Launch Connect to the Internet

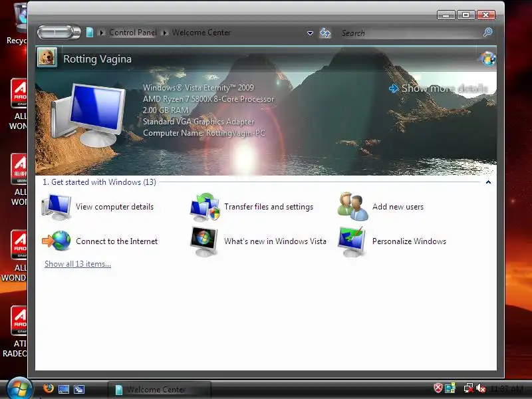pyautogui.click(x=99, y=241)
